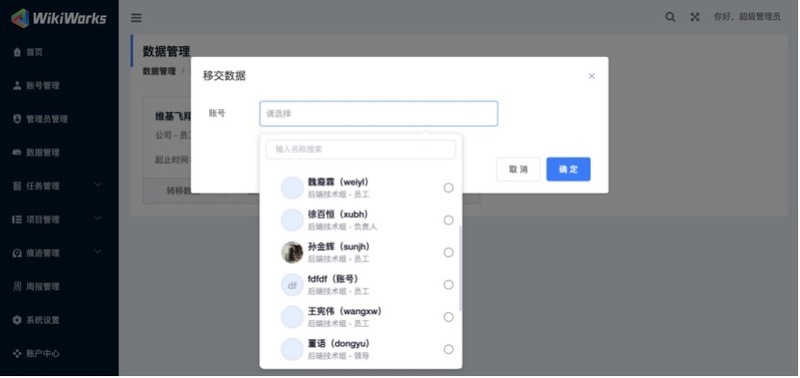
Task: Click the fullscreen toggle icon
Action: point(695,17)
